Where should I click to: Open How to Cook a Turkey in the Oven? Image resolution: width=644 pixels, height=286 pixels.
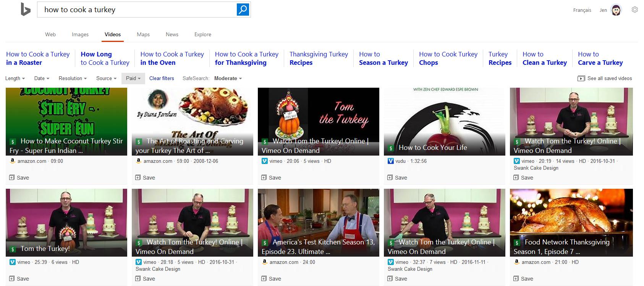tap(172, 58)
